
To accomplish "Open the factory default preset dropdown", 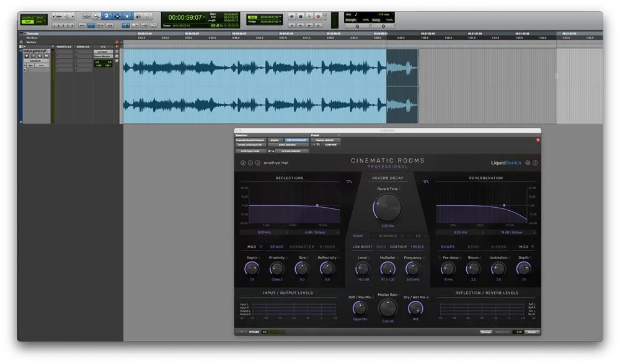I will point(325,140).
